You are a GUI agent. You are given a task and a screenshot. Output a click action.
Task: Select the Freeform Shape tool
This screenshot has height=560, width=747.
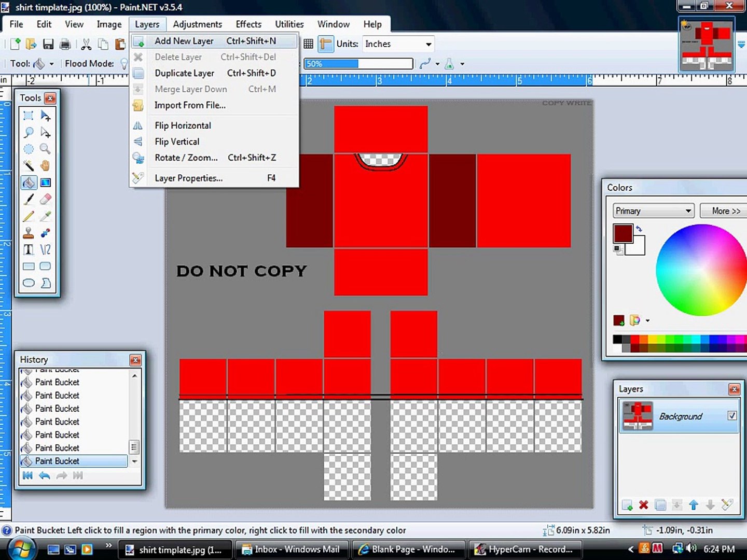46,283
